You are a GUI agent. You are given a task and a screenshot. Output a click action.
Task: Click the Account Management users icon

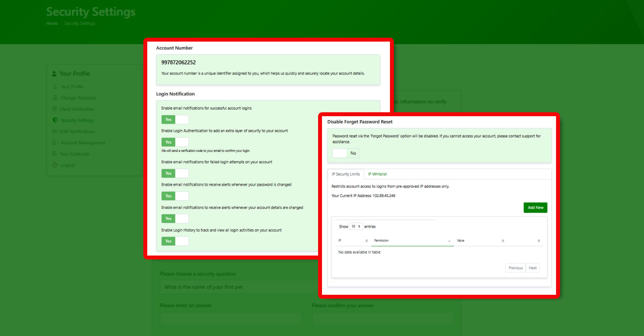[55, 142]
